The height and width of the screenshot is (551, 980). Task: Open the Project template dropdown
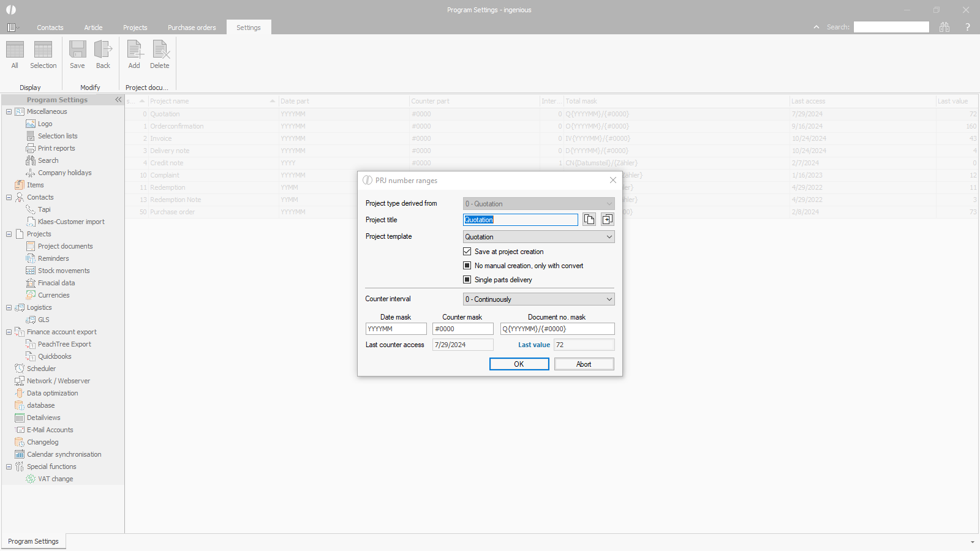click(x=609, y=237)
